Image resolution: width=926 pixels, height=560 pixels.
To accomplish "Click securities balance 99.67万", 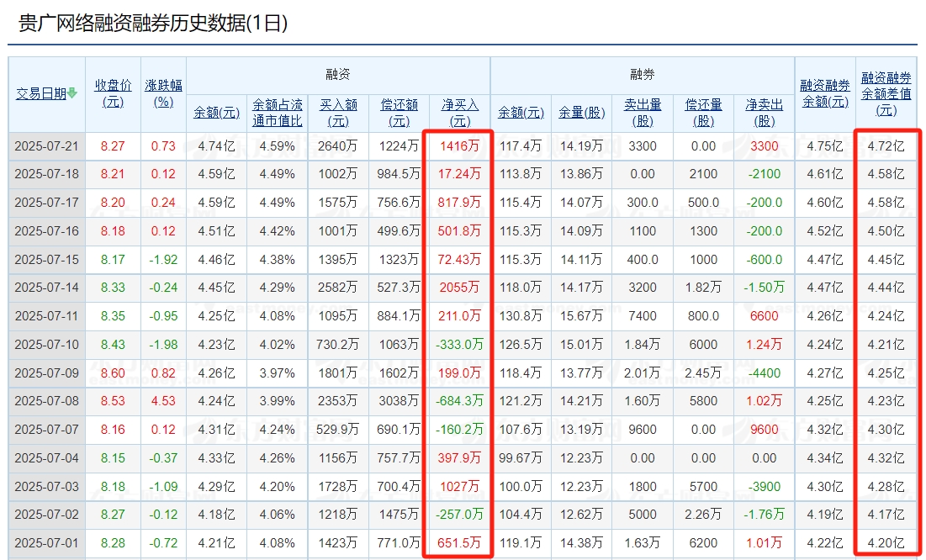I will [521, 457].
